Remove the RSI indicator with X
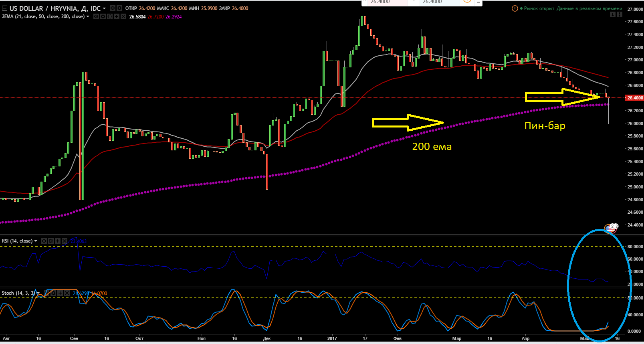The height and width of the screenshot is (344, 644). click(x=65, y=241)
